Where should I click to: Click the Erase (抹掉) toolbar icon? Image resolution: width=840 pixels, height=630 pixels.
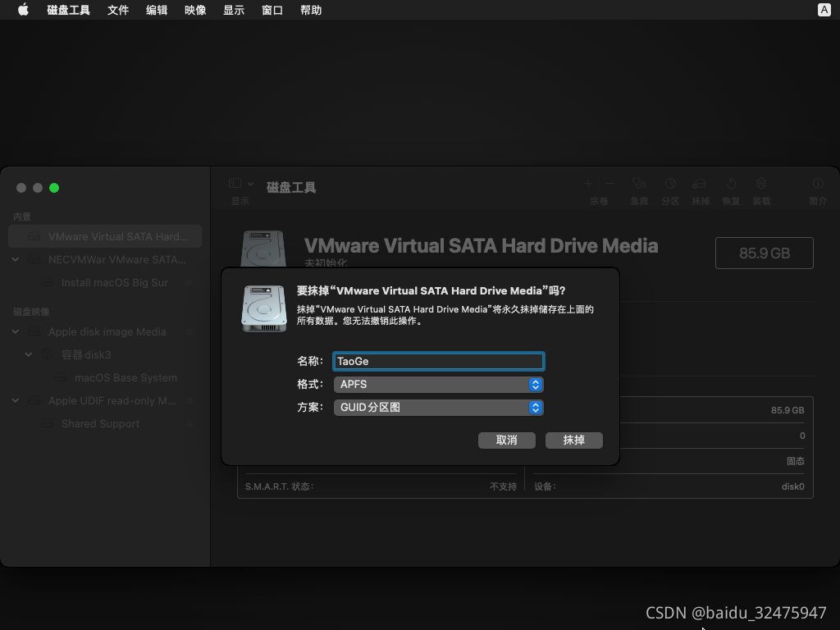click(700, 185)
